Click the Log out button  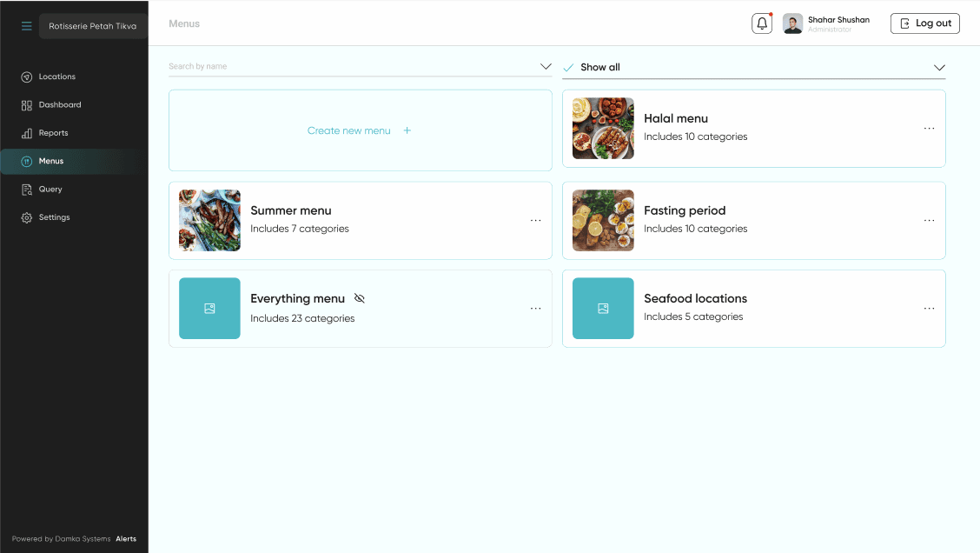[x=925, y=23]
